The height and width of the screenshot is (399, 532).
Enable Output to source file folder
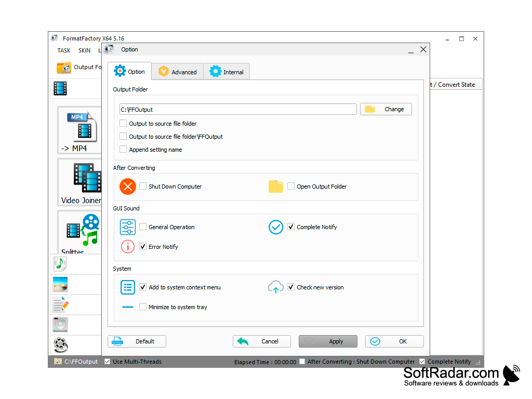pos(123,124)
